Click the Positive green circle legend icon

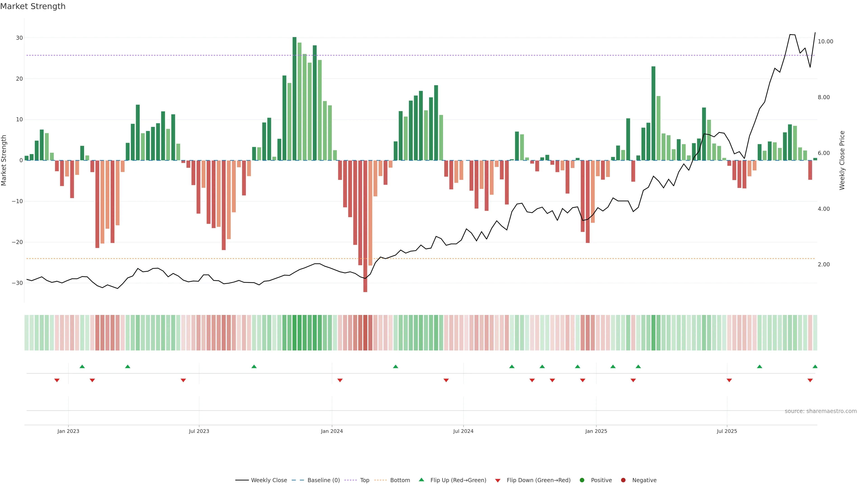582,480
